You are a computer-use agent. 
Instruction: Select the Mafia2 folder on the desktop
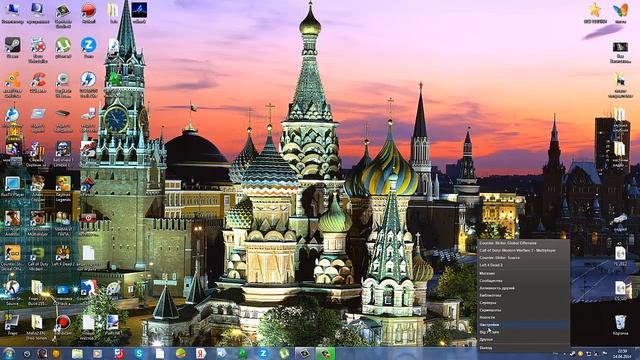(x=37, y=327)
